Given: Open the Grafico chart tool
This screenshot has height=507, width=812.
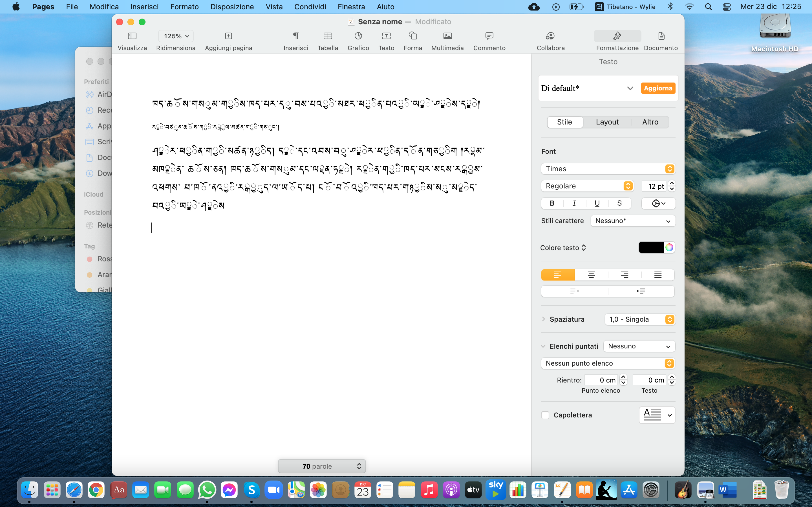Looking at the screenshot, I should pyautogui.click(x=358, y=36).
